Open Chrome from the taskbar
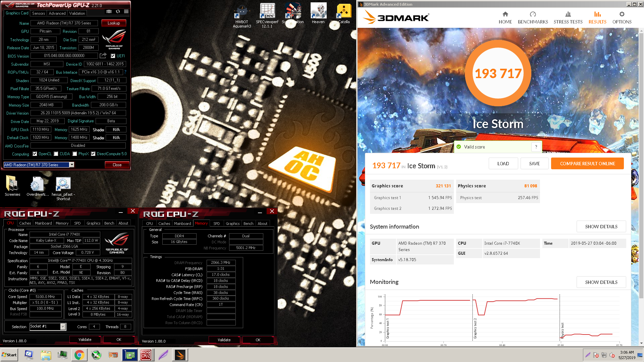 79,355
